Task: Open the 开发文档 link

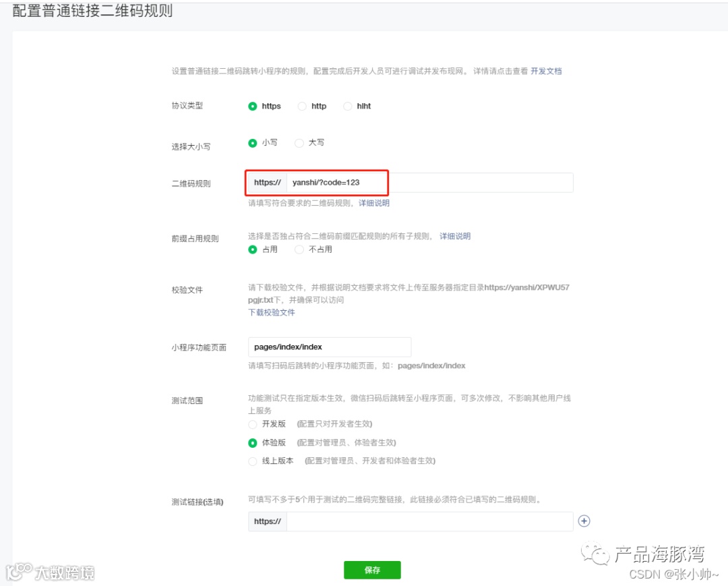Action: click(546, 71)
